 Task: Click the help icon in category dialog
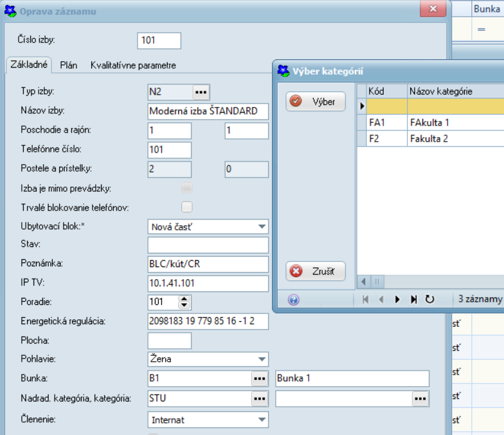pyautogui.click(x=293, y=299)
